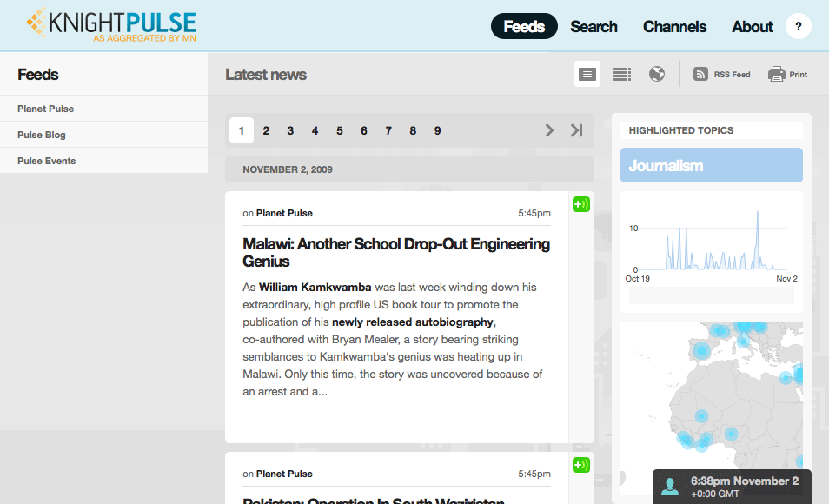The width and height of the screenshot is (829, 504).
Task: Switch to globe map view
Action: (x=657, y=74)
